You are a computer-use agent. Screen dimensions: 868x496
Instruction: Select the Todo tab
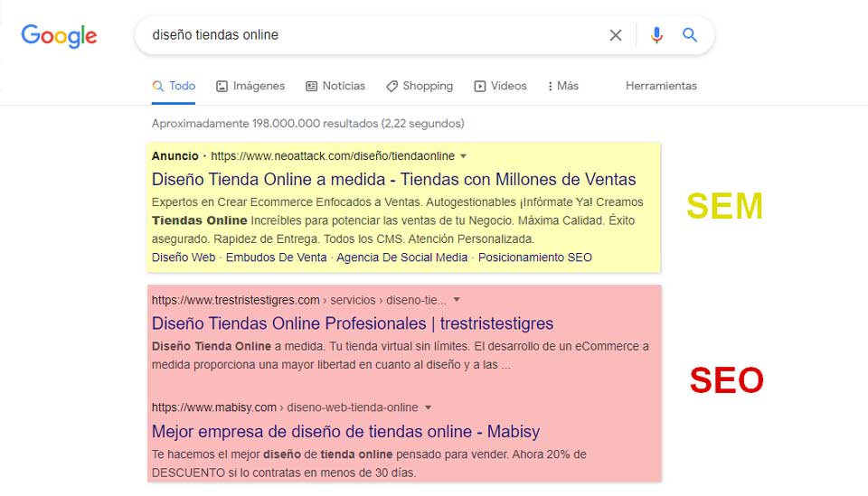click(x=174, y=86)
